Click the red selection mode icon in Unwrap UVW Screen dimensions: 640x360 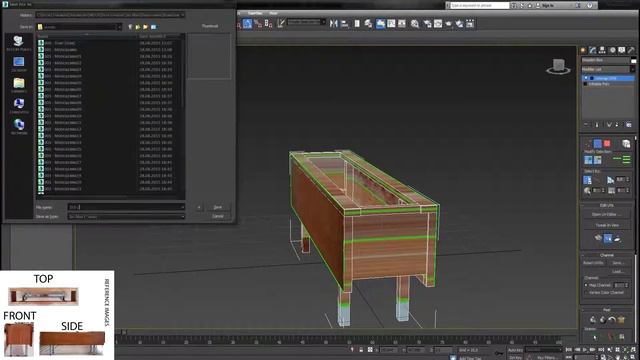tap(607, 143)
